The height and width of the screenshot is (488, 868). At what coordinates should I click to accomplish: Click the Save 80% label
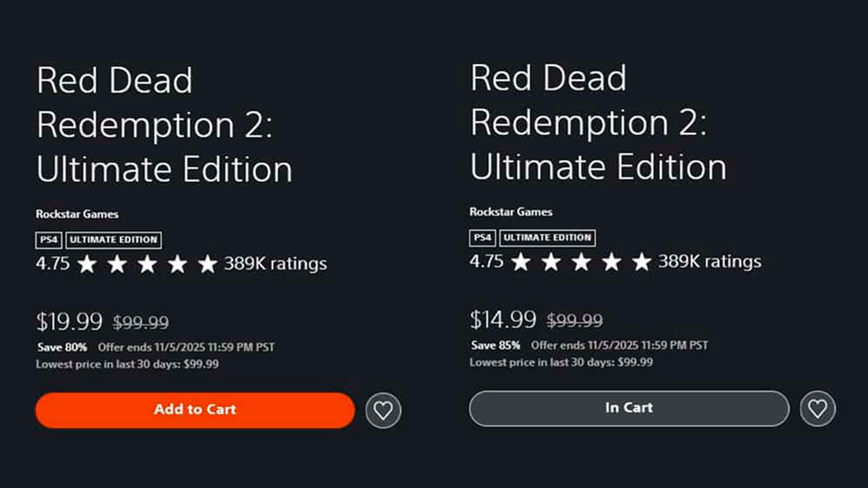click(62, 347)
